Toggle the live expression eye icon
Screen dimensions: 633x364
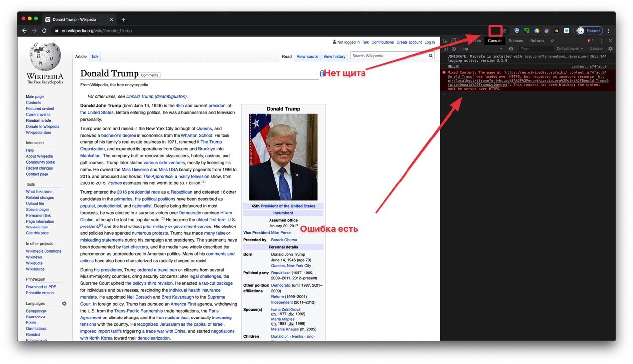(511, 49)
